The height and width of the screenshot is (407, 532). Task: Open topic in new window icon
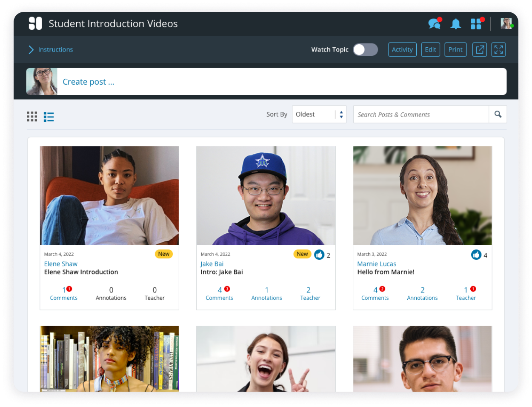(480, 49)
